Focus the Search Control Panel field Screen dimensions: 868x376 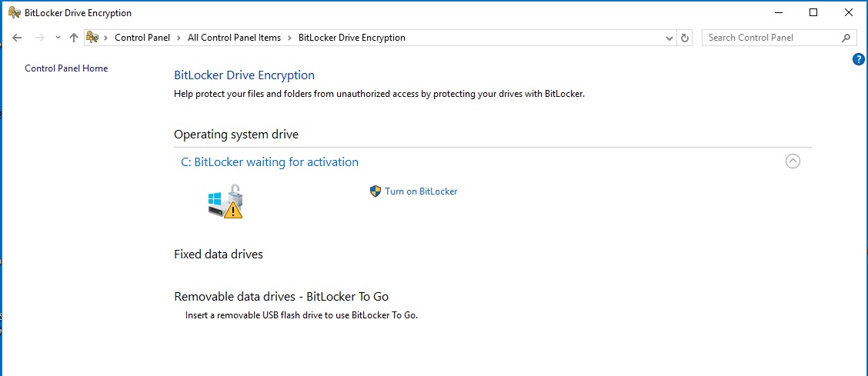770,38
